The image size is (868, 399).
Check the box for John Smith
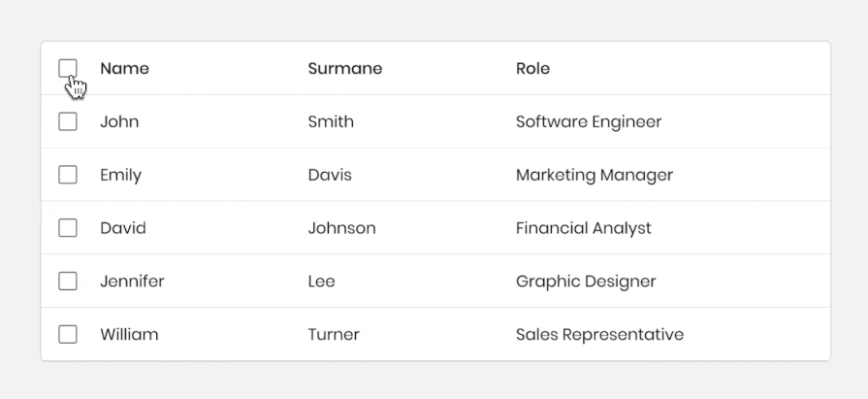click(68, 121)
